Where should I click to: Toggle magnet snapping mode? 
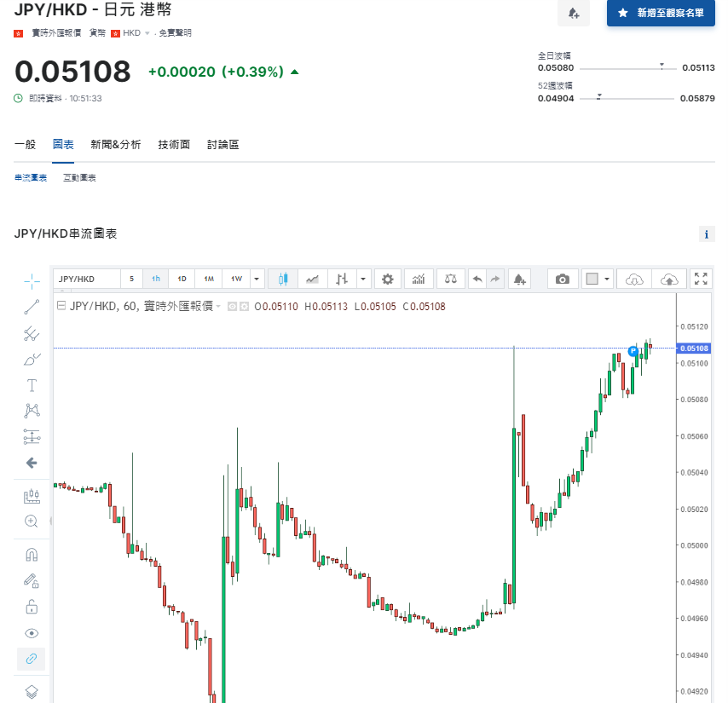point(32,554)
